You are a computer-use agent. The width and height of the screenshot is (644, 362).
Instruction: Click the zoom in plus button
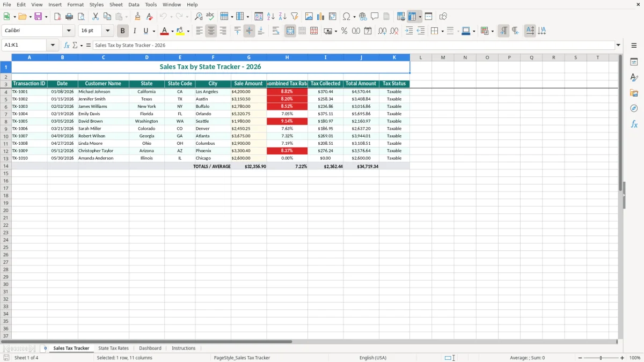[x=622, y=358]
